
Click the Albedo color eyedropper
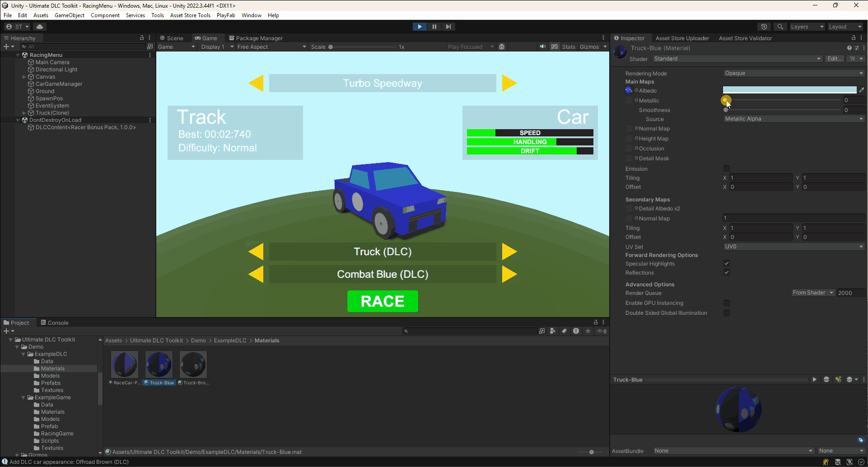click(862, 90)
